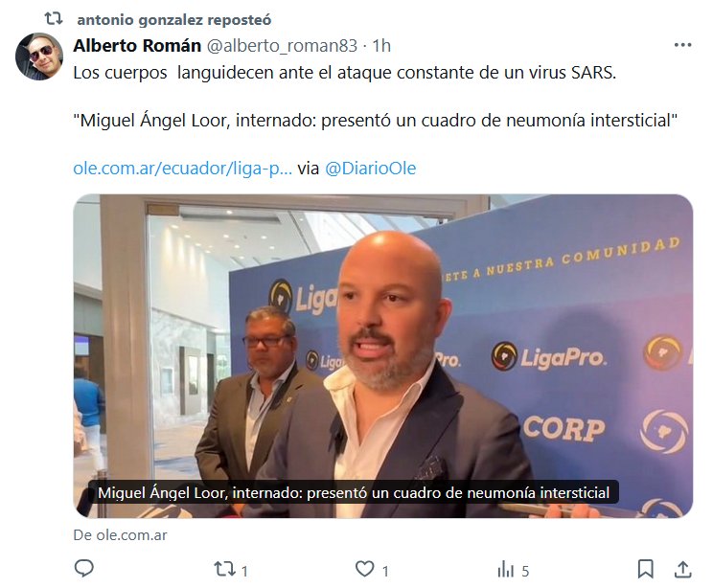
Task: Open the @DiarioOle mention
Action: point(370,169)
